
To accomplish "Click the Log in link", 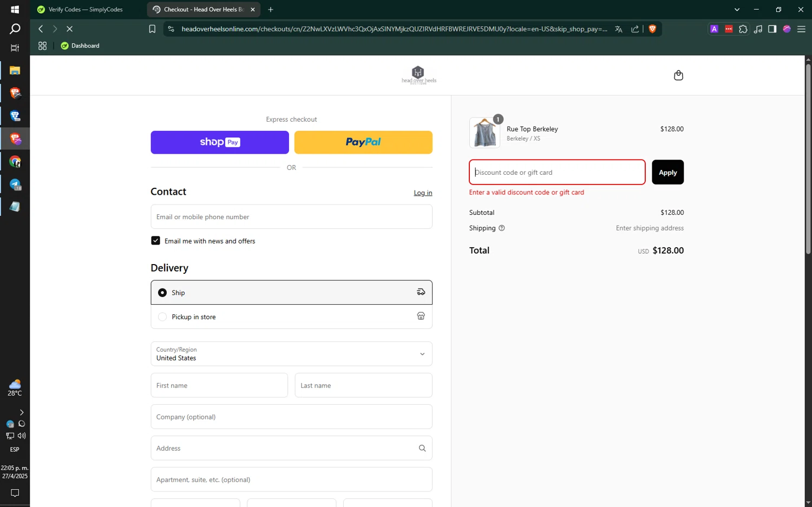I will 423,193.
